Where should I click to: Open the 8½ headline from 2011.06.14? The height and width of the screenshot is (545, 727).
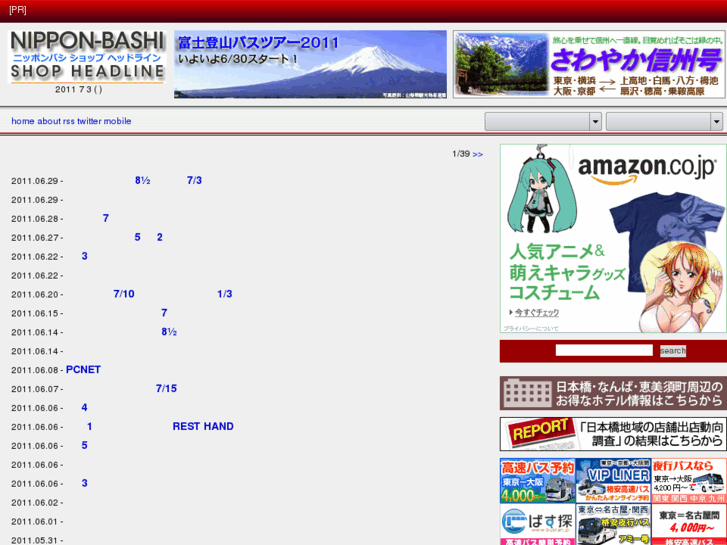pos(169,332)
